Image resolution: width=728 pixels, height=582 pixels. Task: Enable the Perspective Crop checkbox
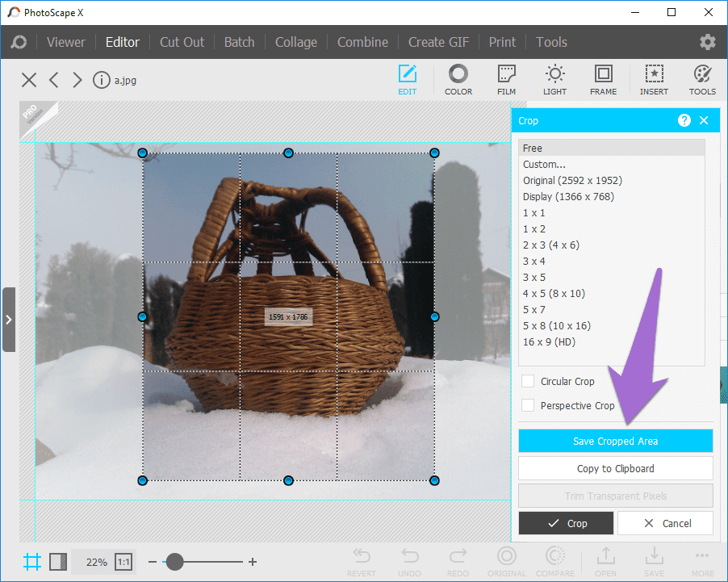pyautogui.click(x=528, y=405)
